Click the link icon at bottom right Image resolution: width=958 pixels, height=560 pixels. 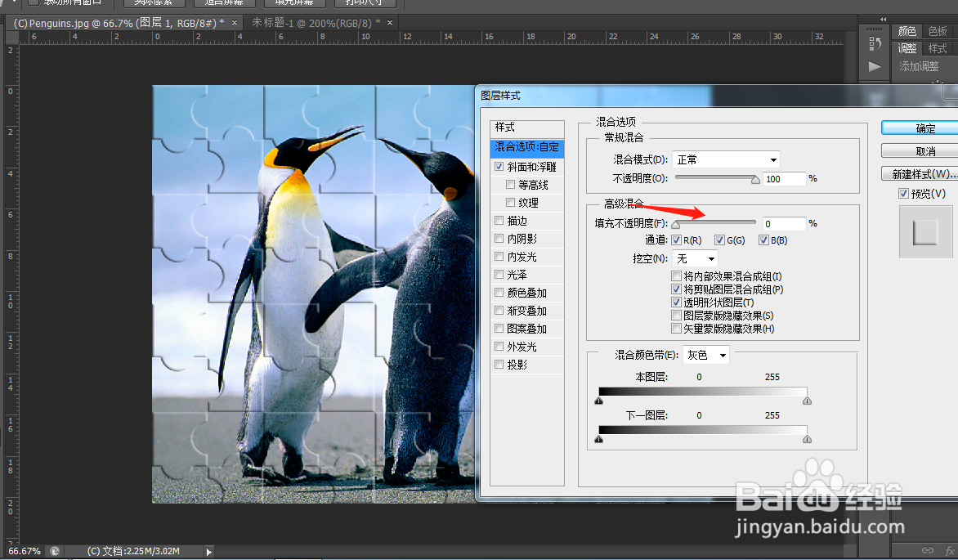928,549
